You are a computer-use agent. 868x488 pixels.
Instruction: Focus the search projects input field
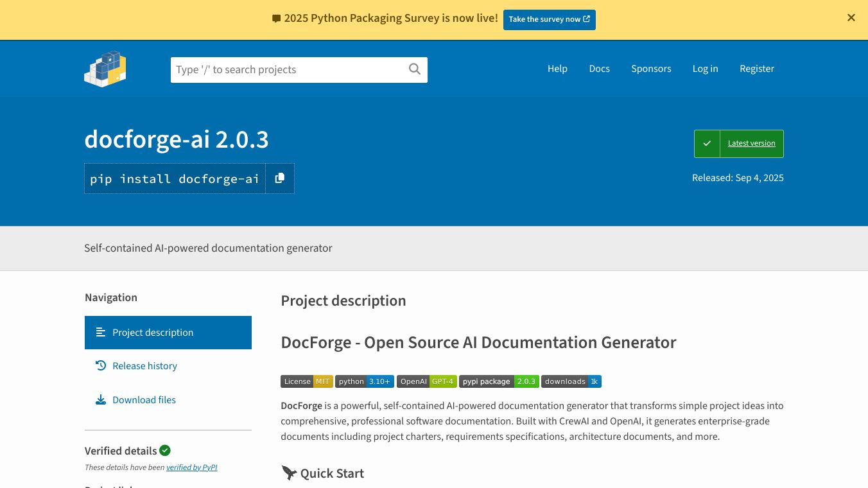tap(289, 70)
